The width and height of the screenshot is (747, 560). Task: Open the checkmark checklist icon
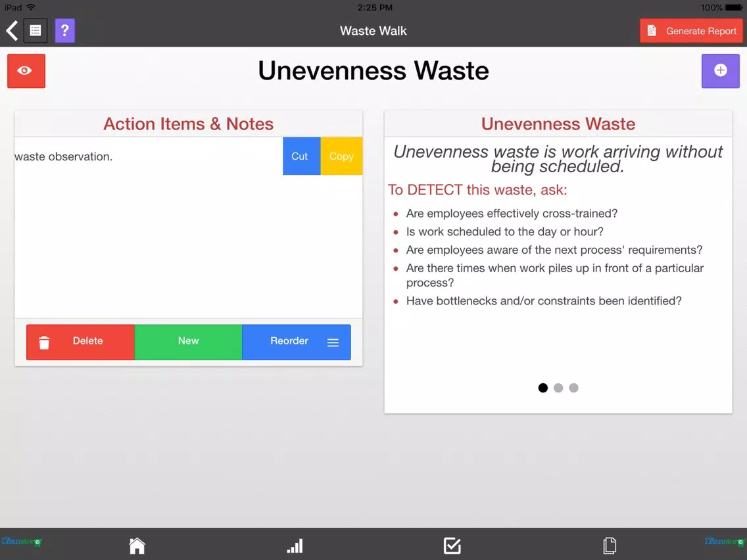tap(452, 546)
